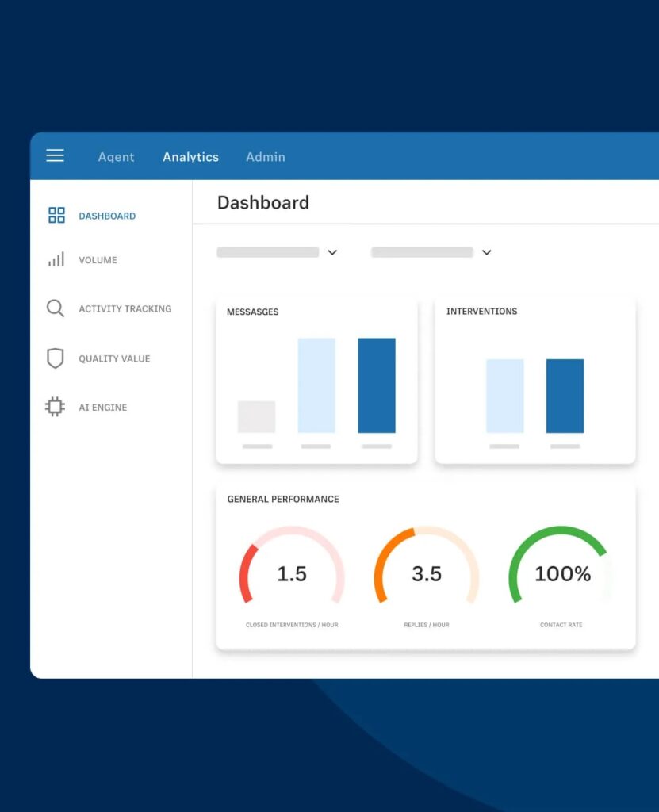This screenshot has width=659, height=812.
Task: Open the hamburger menu icon
Action: (55, 156)
